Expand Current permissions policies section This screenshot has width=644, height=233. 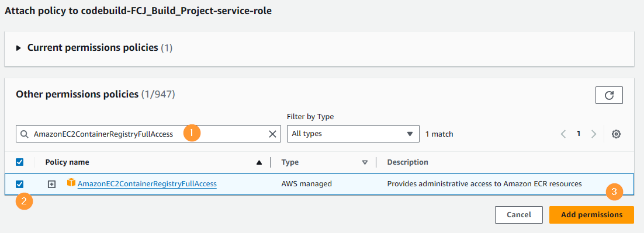pos(18,48)
